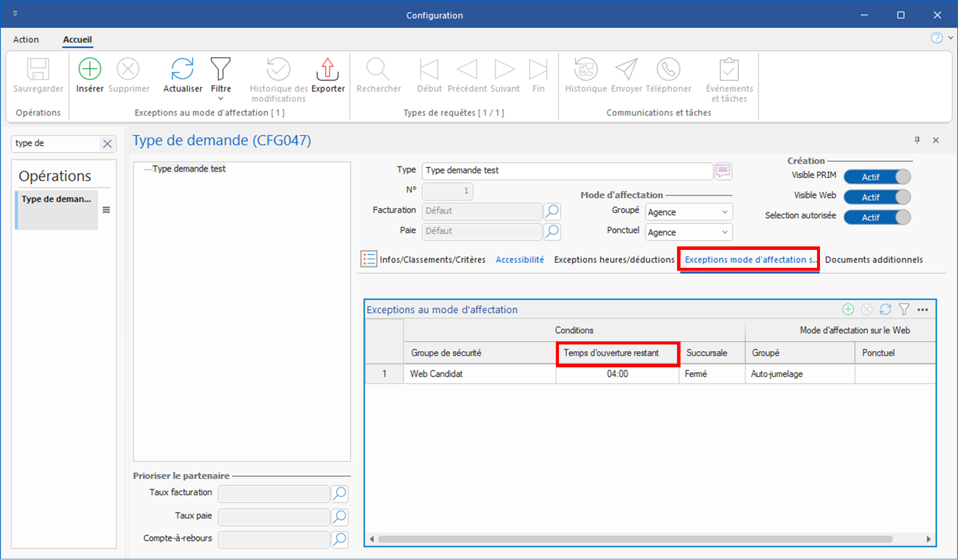958x560 pixels.
Task: Disable the Selection autorisée switch
Action: [x=877, y=218]
